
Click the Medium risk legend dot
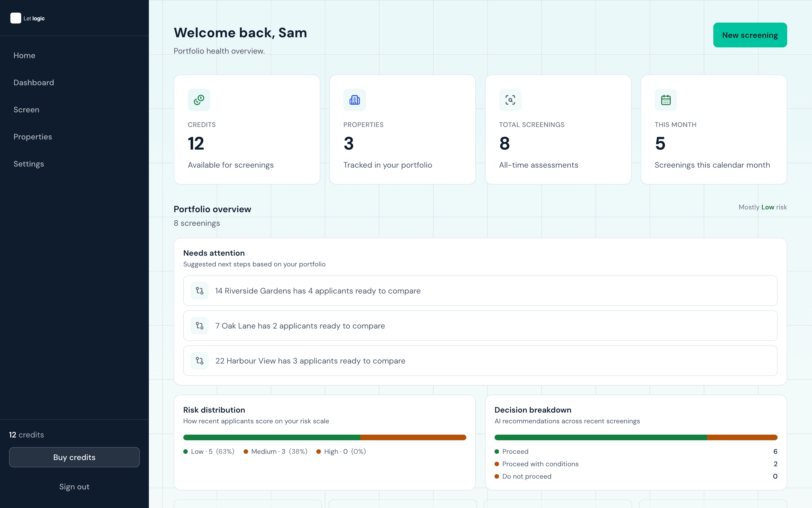coord(246,452)
